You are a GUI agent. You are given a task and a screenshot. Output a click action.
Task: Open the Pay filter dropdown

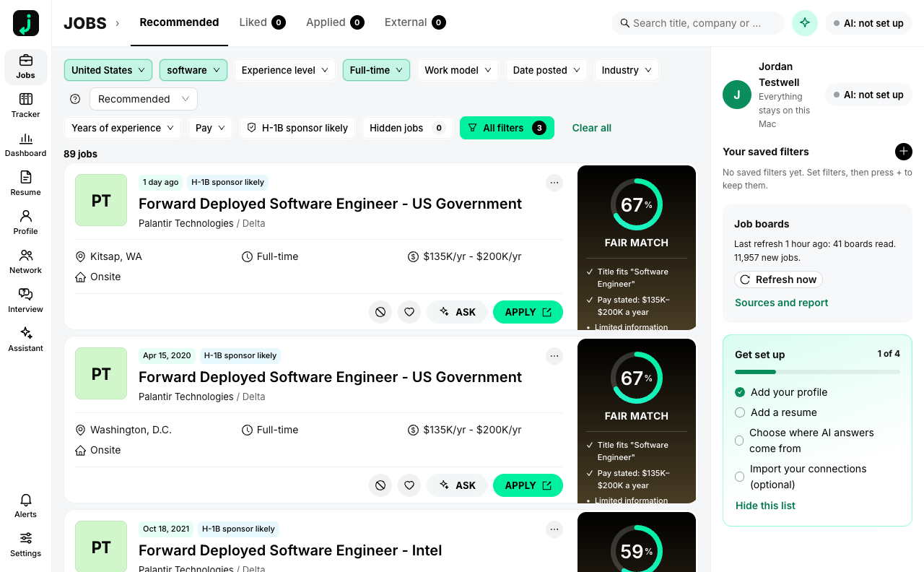[x=211, y=128]
